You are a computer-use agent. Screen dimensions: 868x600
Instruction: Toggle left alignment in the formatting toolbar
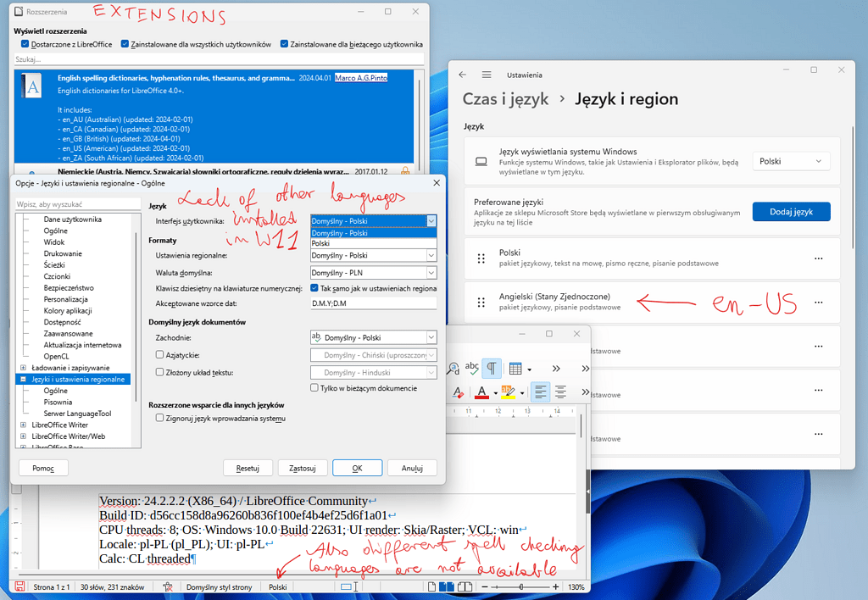tap(540, 391)
